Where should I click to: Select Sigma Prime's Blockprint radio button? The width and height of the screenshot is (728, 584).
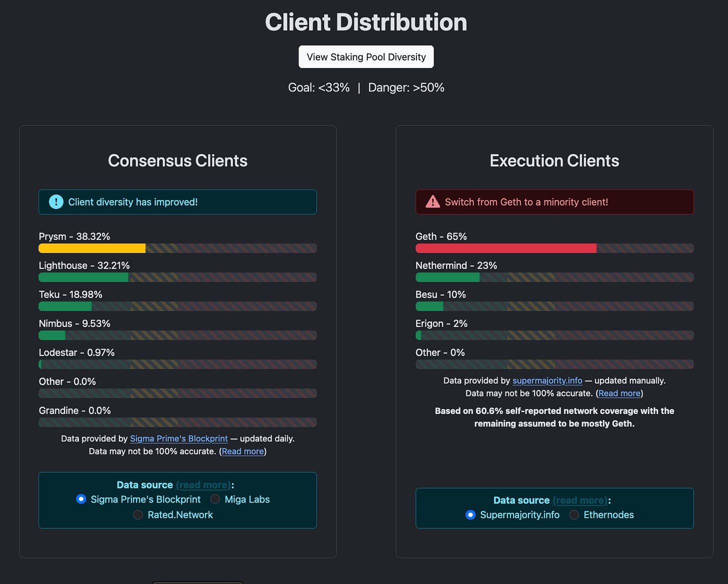(x=81, y=499)
